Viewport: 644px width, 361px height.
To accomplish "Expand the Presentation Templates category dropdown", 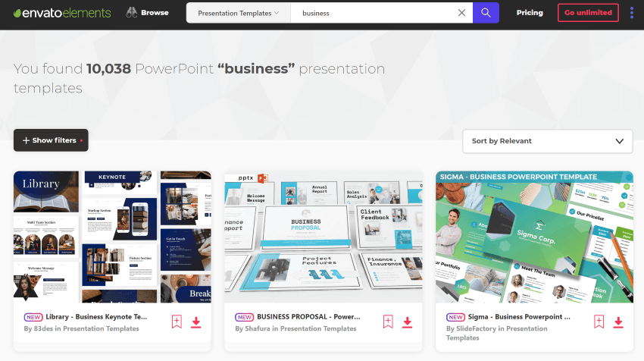I will (238, 13).
